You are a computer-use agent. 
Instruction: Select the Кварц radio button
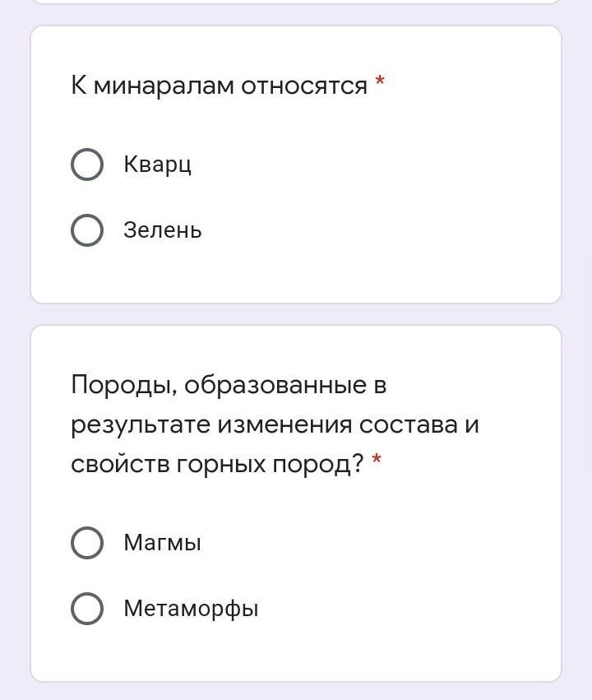pos(87,165)
